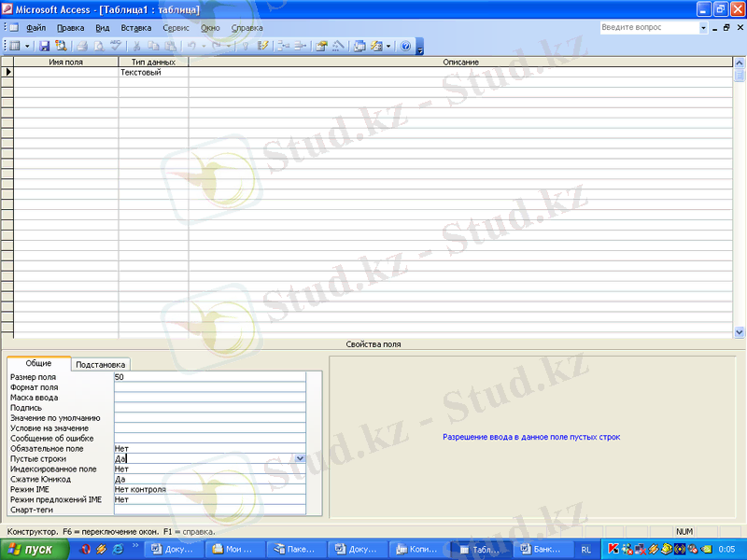Open the пуск Start button
The height and width of the screenshot is (560, 747).
point(35,550)
